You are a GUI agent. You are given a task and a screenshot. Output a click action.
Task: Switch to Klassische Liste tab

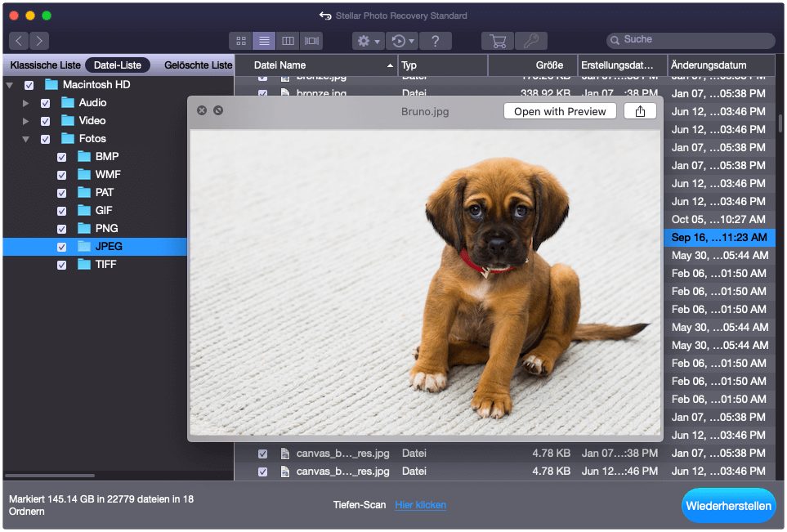click(45, 65)
